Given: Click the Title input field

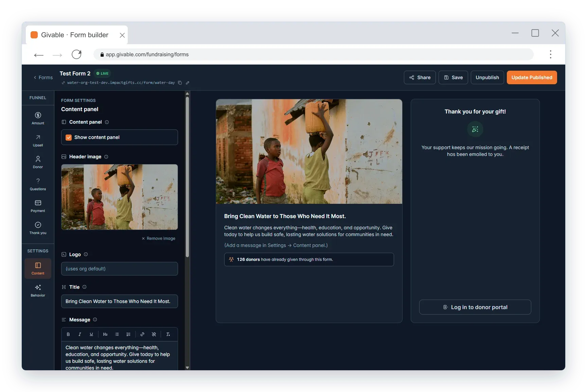Looking at the screenshot, I should click(119, 301).
